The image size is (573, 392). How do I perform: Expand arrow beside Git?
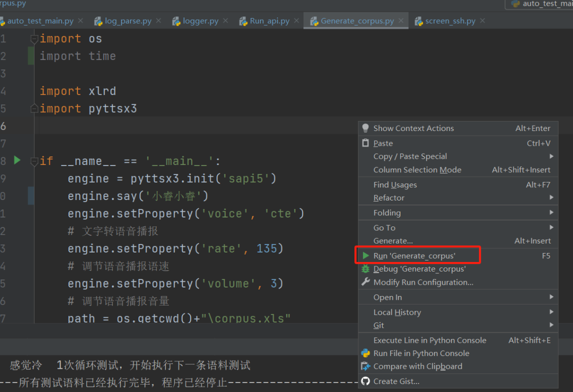coord(551,325)
